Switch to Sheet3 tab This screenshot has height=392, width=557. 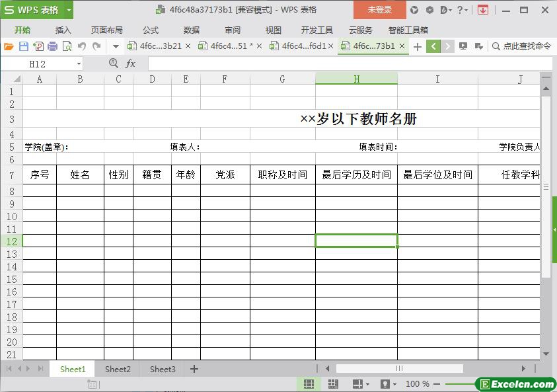[163, 370]
